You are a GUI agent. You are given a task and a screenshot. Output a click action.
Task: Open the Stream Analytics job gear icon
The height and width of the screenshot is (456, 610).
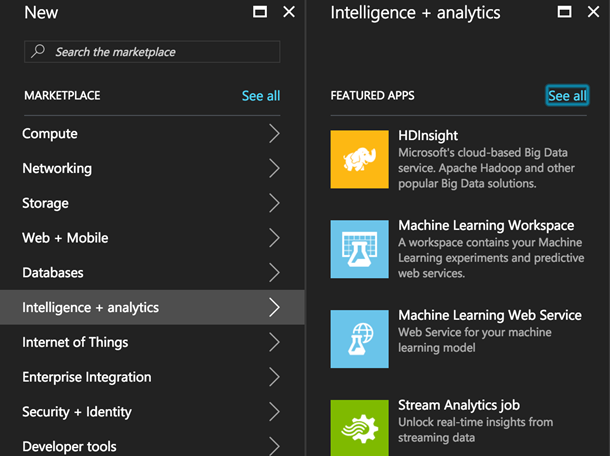(359, 428)
